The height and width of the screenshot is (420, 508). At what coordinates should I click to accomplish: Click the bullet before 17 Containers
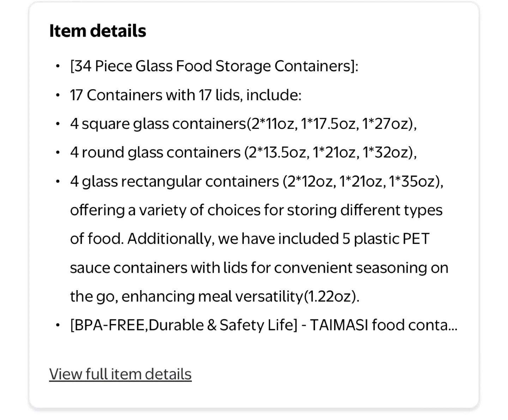tap(58, 95)
